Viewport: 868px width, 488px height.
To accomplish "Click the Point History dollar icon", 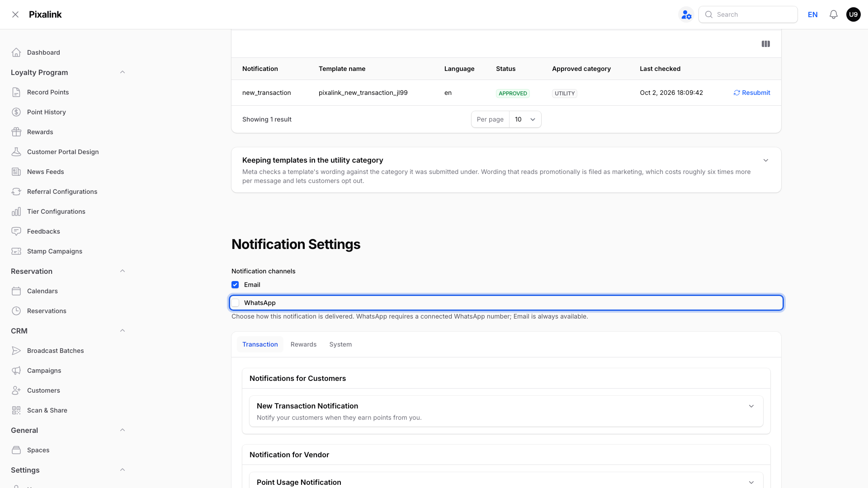I will tap(16, 112).
